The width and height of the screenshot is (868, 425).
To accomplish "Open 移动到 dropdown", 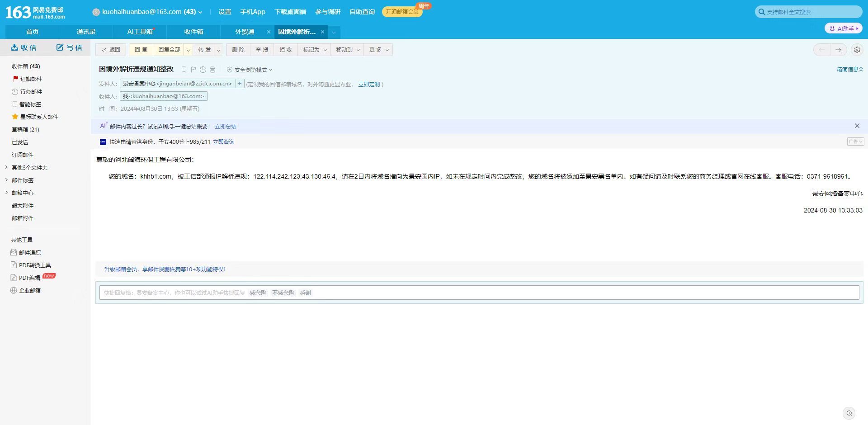I will 348,50.
